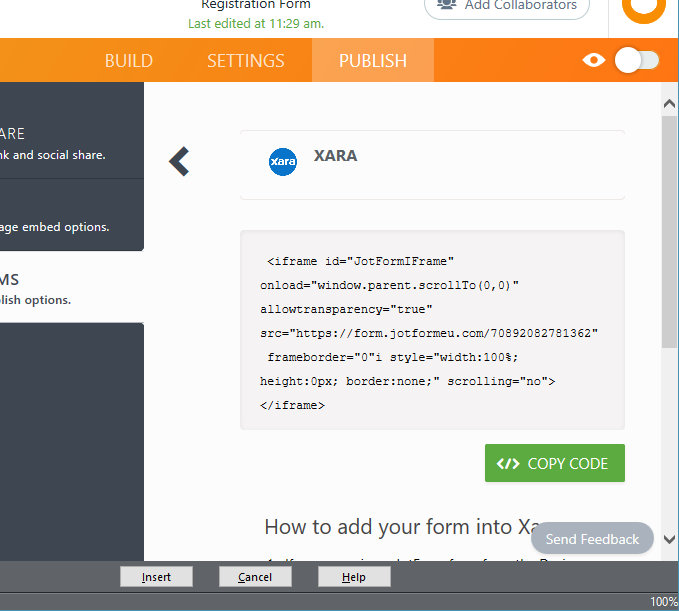Open the page embed options sidebar item

[x=72, y=215]
